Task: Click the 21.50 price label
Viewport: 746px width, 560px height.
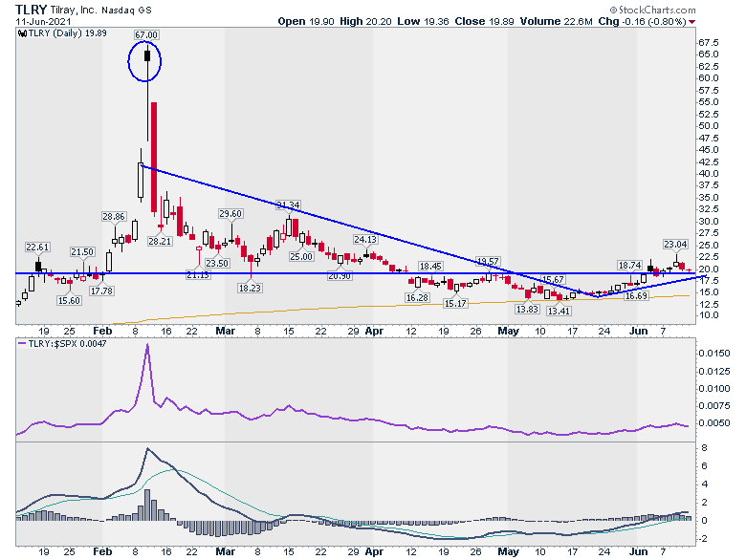Action: [83, 252]
